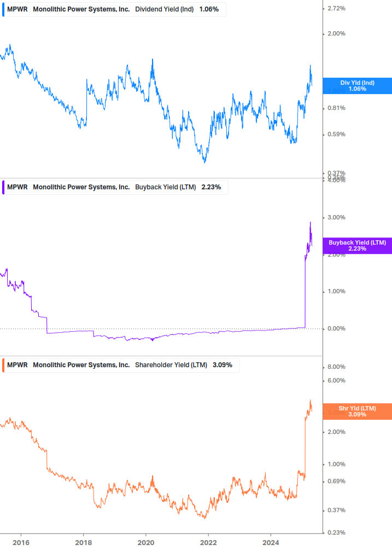Click the purple Buyback Yield legend color bar
Screen dimensions: 392x550
point(3,187)
